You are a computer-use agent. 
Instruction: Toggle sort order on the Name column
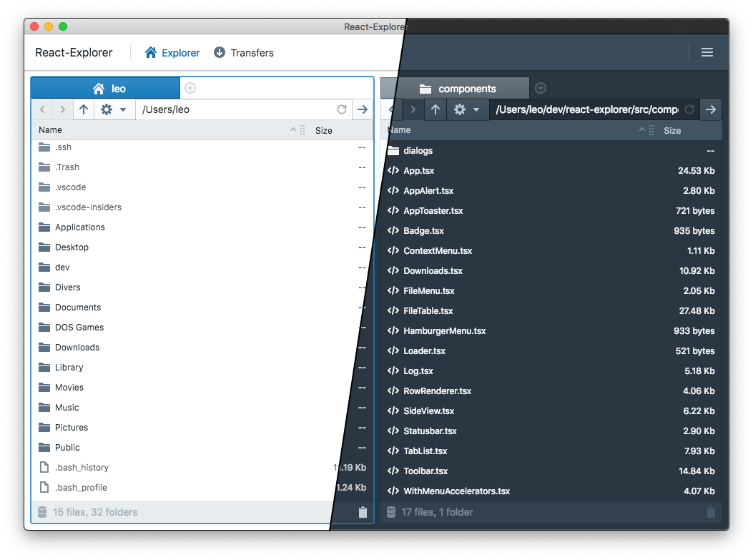click(x=50, y=130)
